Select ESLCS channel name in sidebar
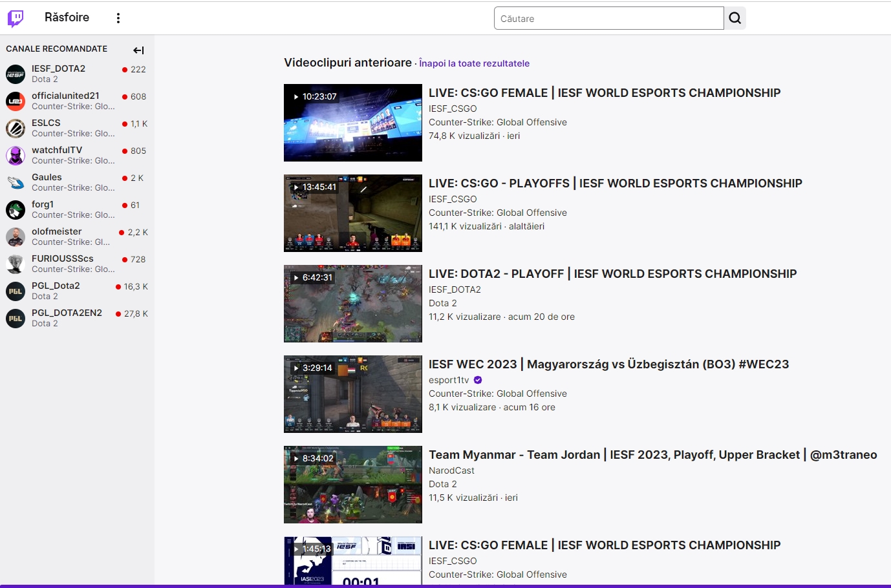 pos(46,123)
